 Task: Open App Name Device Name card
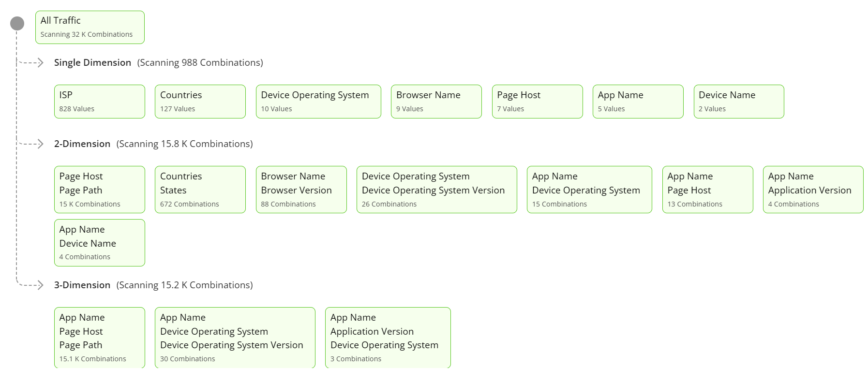tap(100, 243)
